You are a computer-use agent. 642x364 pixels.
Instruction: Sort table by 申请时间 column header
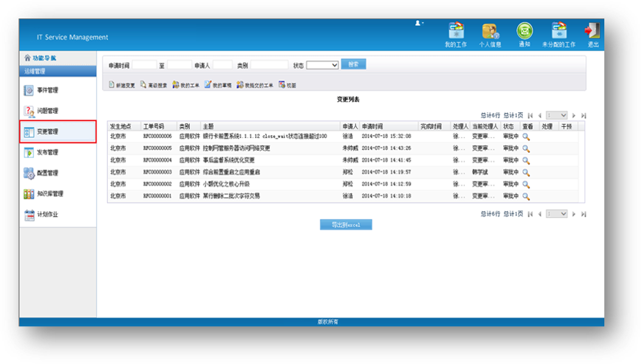point(389,126)
